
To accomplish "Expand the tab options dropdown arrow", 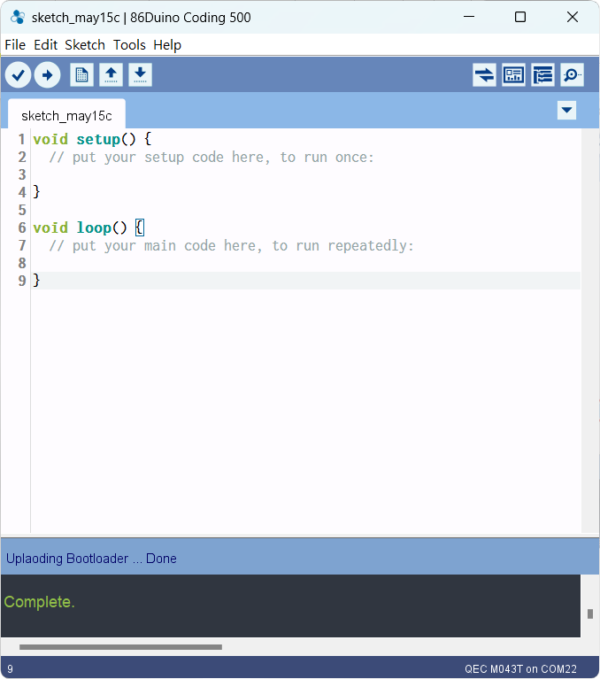I will point(567,110).
